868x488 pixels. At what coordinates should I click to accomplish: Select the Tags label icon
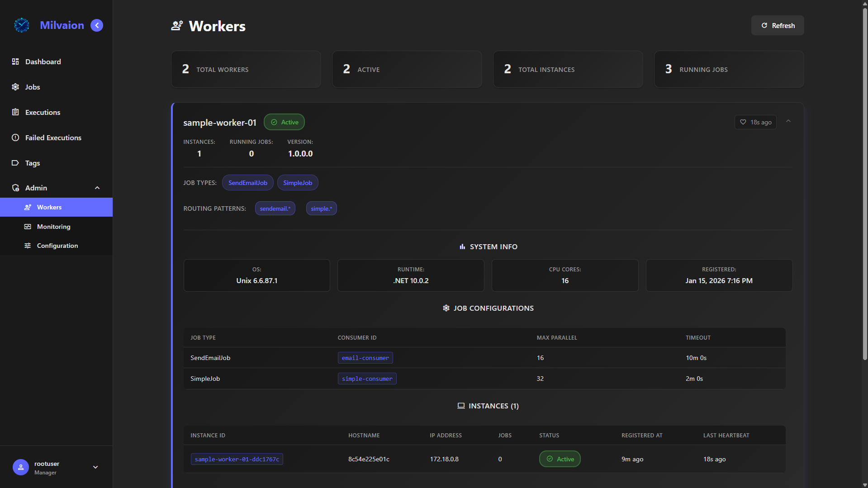(16, 163)
